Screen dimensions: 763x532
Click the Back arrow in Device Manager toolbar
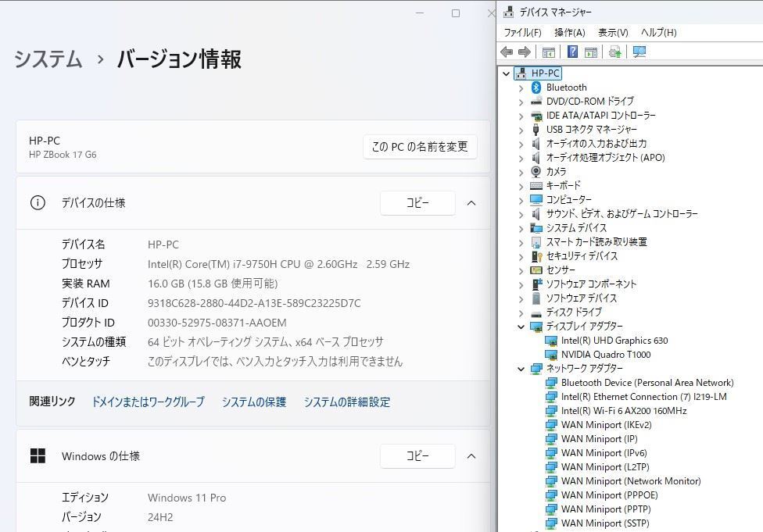click(507, 52)
